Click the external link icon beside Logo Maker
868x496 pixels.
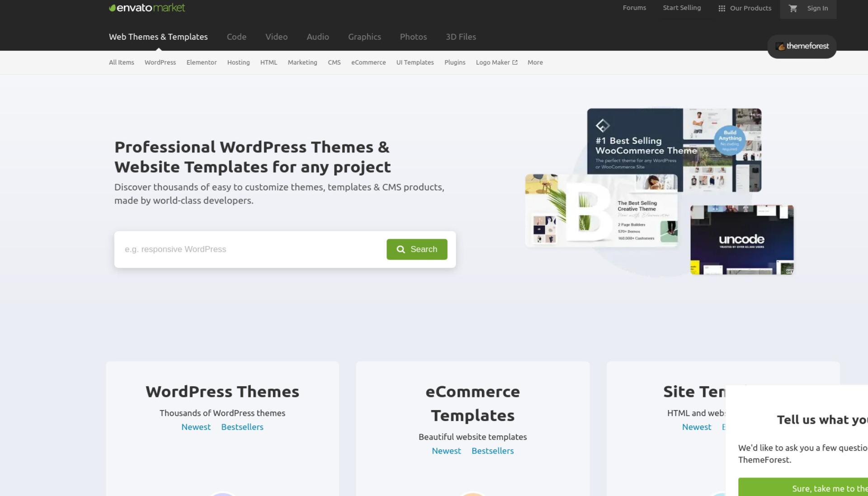click(515, 62)
